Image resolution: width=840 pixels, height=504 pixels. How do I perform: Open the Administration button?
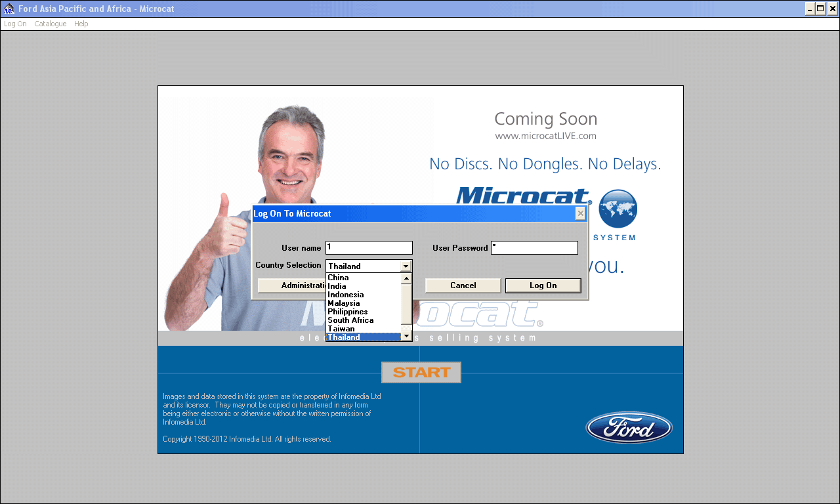click(x=292, y=285)
